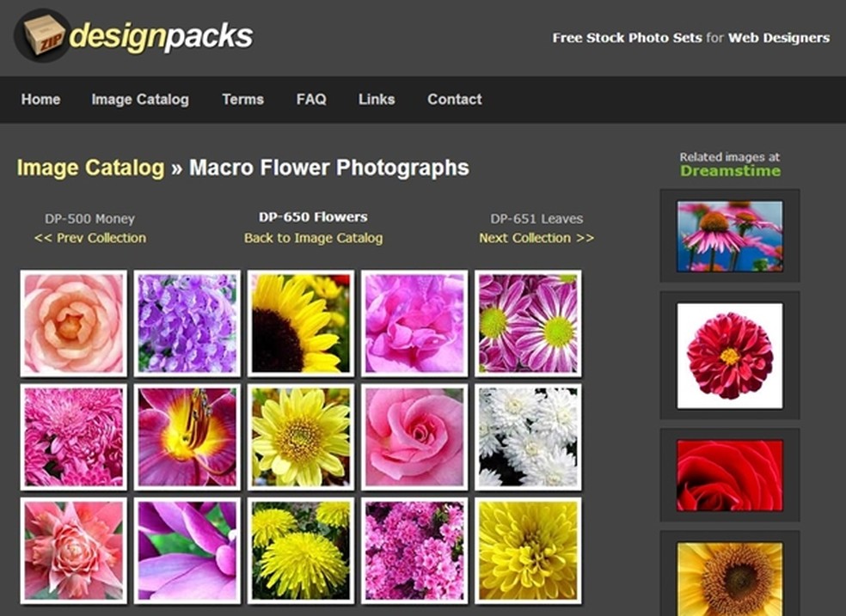Click the DP-650 Flowers label
The width and height of the screenshot is (846, 616).
click(x=314, y=217)
